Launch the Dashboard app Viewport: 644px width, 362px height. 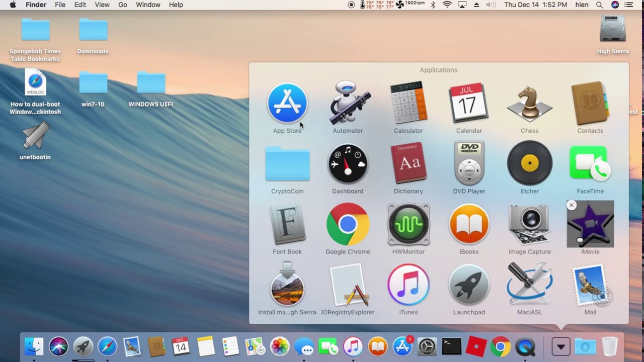tap(348, 164)
